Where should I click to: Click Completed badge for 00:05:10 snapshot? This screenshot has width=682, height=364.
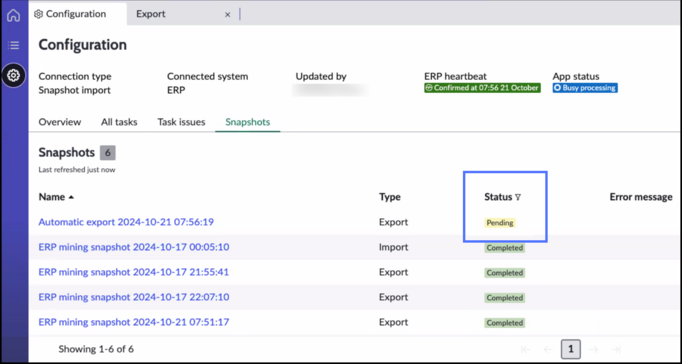pos(505,248)
